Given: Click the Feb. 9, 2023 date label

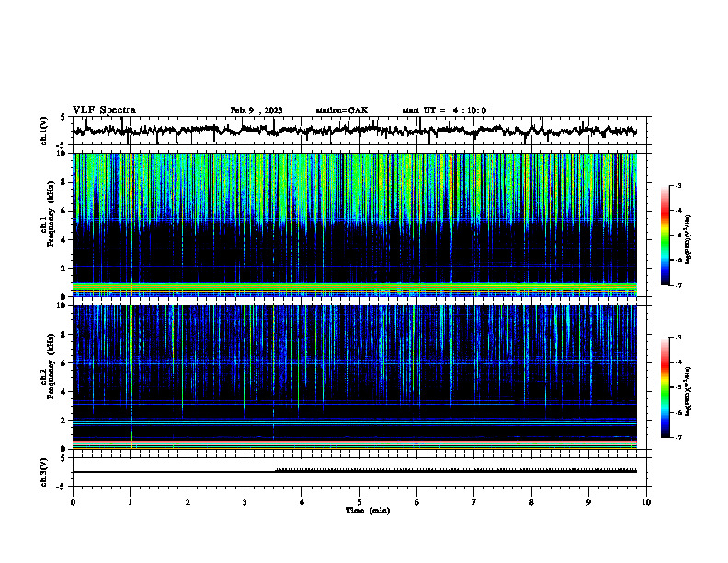Looking at the screenshot, I should [256, 110].
